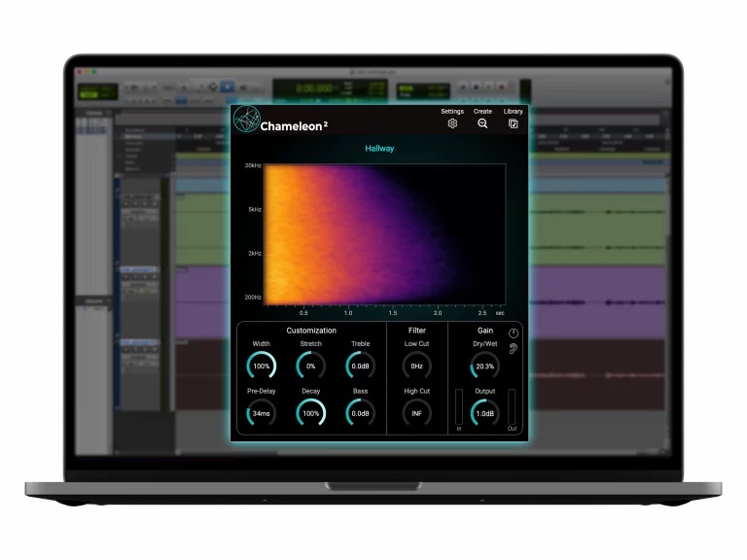Click the reverb spectrogram display
Screen dimensions: 747x560
384,234
